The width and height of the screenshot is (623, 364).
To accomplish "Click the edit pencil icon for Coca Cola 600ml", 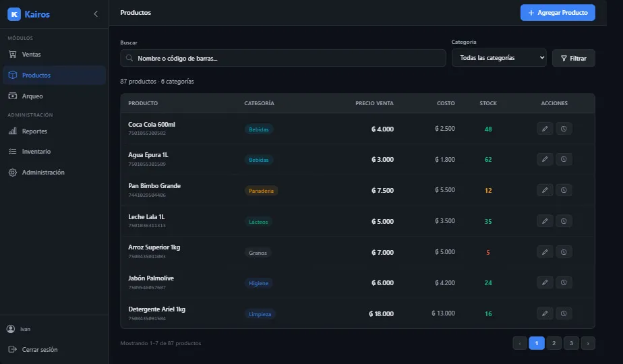I will click(x=545, y=129).
